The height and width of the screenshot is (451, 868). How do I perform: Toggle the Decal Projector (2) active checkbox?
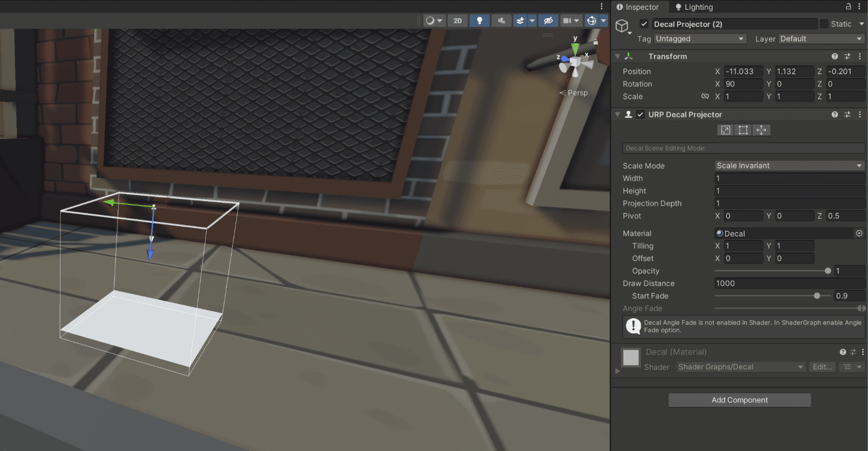[644, 24]
